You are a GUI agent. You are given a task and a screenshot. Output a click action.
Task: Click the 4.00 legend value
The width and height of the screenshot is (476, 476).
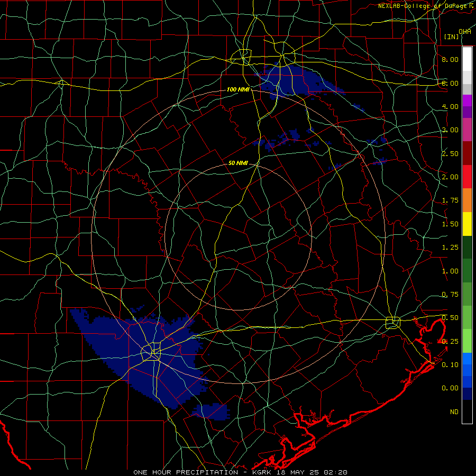pos(450,106)
